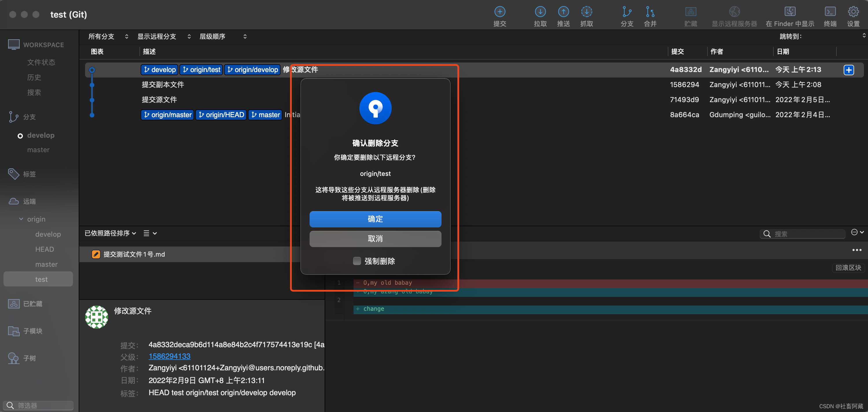Click the 提交 (Commit) toolbar icon
868x412 pixels.
click(x=499, y=12)
